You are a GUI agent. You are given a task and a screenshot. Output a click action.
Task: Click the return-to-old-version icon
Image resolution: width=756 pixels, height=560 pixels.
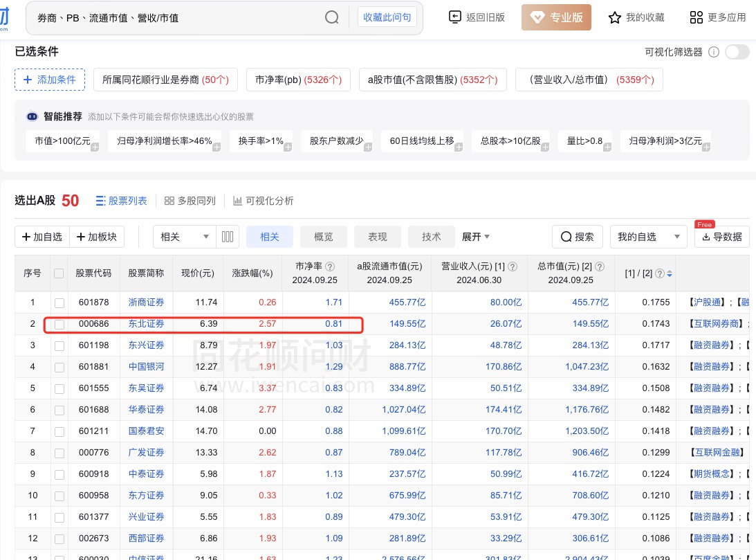point(454,17)
